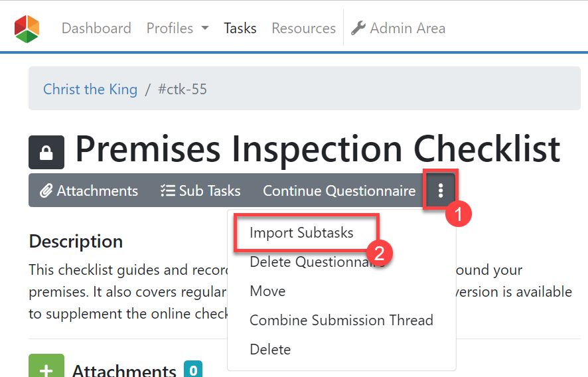The image size is (588, 377).
Task: Click the colorful cube app logo
Action: coord(27,29)
